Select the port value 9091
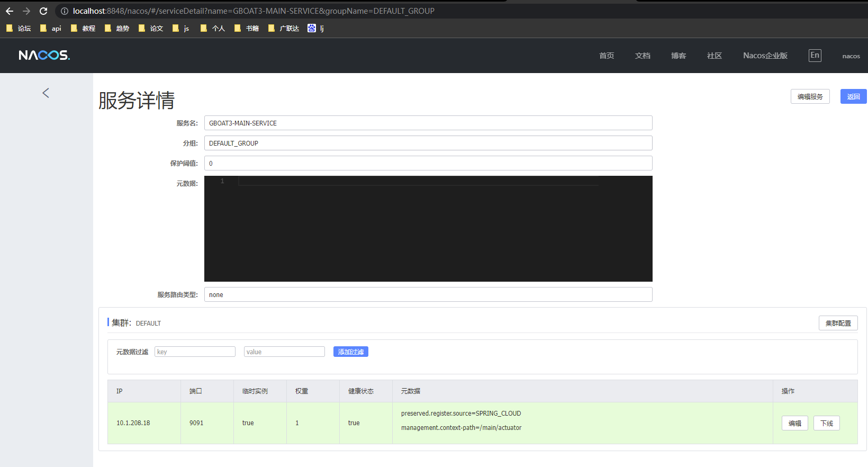 coord(196,423)
